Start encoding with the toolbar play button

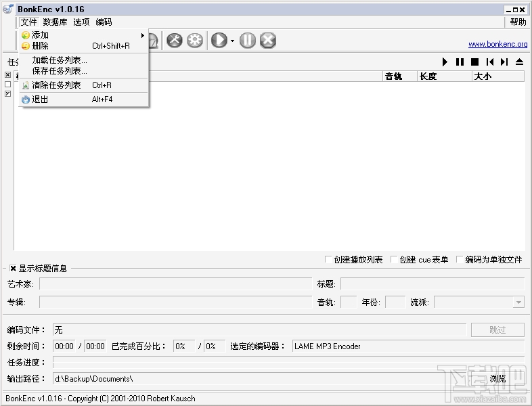pyautogui.click(x=219, y=41)
